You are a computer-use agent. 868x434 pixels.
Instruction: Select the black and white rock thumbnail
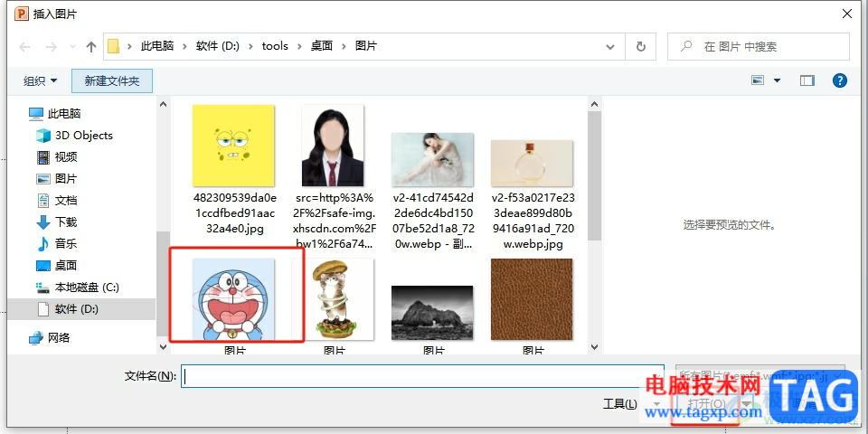pos(432,313)
